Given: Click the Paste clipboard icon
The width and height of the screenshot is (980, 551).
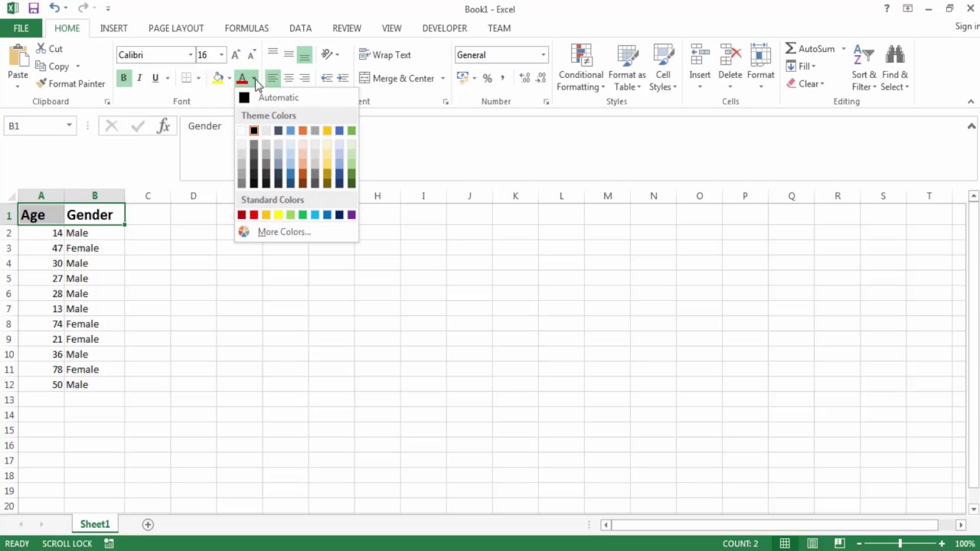Looking at the screenshot, I should (x=18, y=55).
